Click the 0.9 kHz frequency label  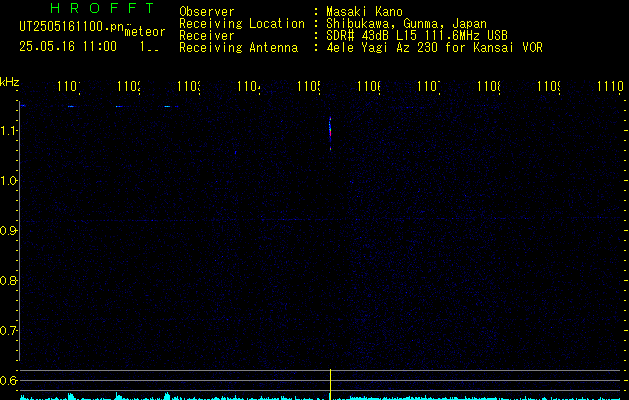pos(8,230)
